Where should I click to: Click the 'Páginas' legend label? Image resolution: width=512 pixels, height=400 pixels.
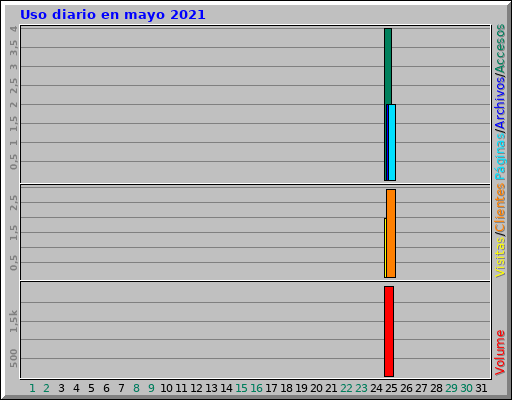(x=500, y=157)
